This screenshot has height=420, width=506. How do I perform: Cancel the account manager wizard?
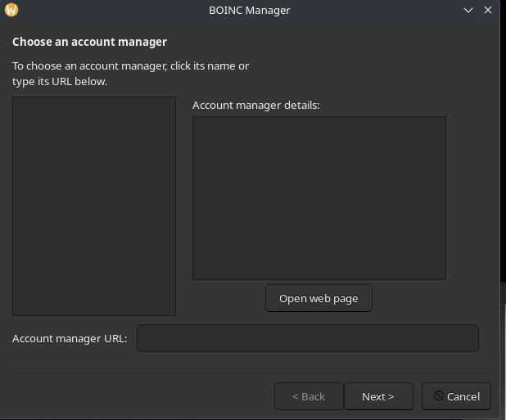pos(457,396)
